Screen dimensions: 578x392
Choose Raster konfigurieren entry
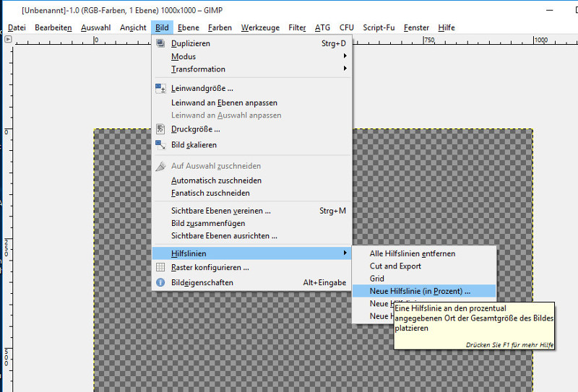[x=251, y=268]
